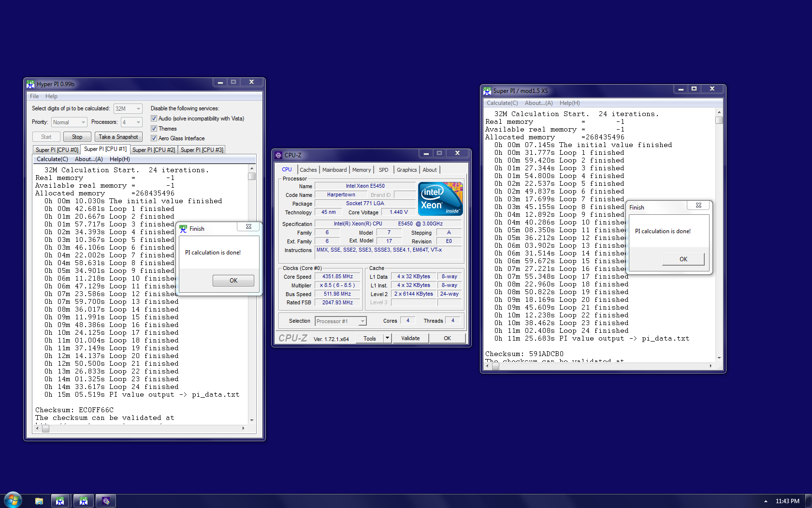Switch to CPU-Z via taskbar icon

tap(106, 501)
